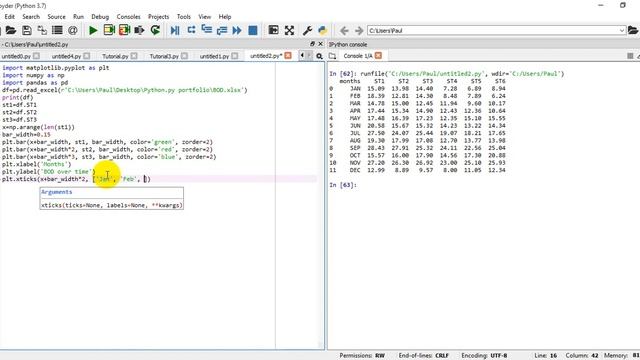Open the file list outline icon
The width and height of the screenshot is (640, 360).
pyautogui.click(x=57, y=30)
